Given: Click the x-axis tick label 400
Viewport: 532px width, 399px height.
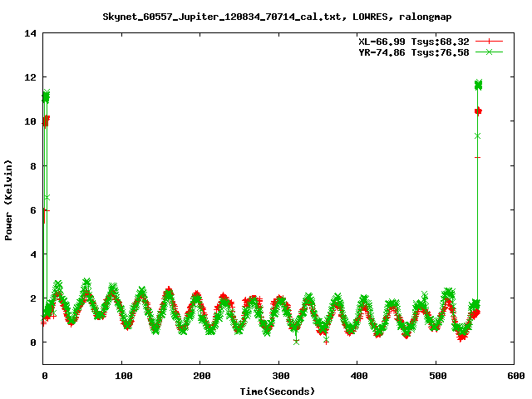Looking at the screenshot, I should (x=359, y=376).
